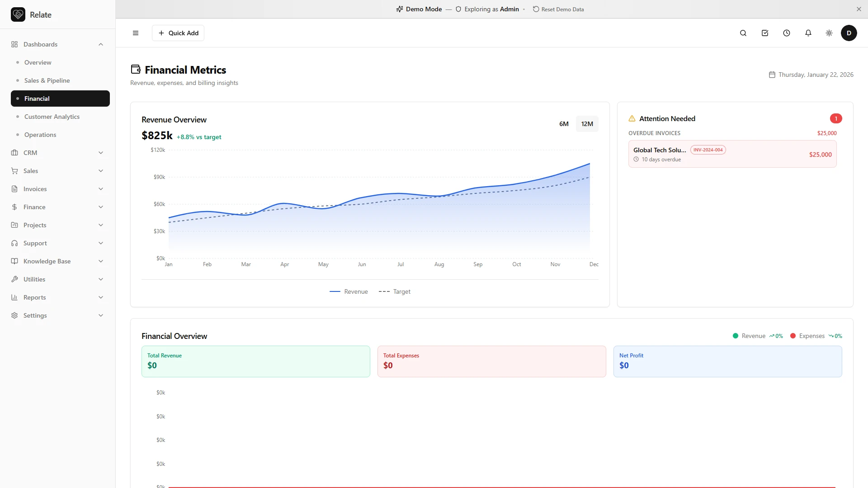868x488 pixels.
Task: Click the Support headset icon
Action: (x=14, y=243)
